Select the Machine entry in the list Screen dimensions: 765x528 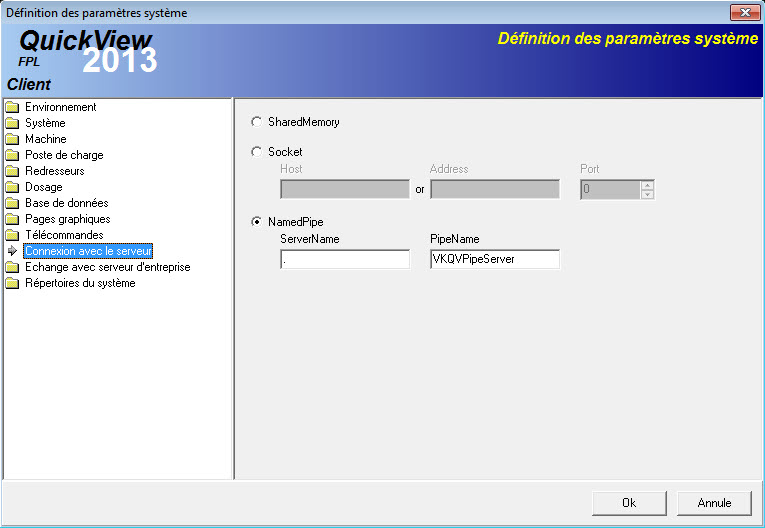click(x=46, y=139)
